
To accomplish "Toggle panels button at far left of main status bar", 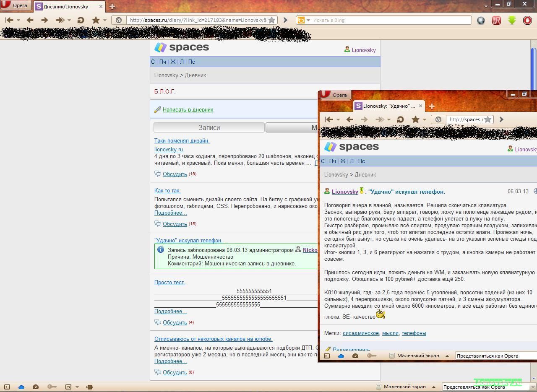I will tap(7, 387).
